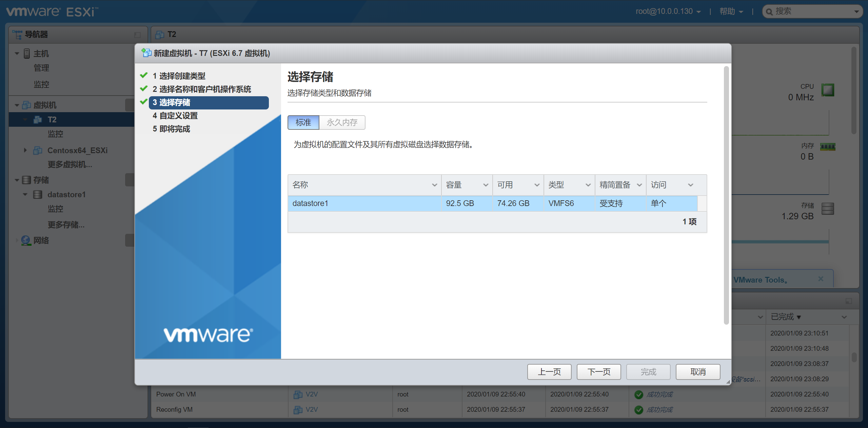Go to step 5 即将完成
The width and height of the screenshot is (868, 428).
click(171, 129)
